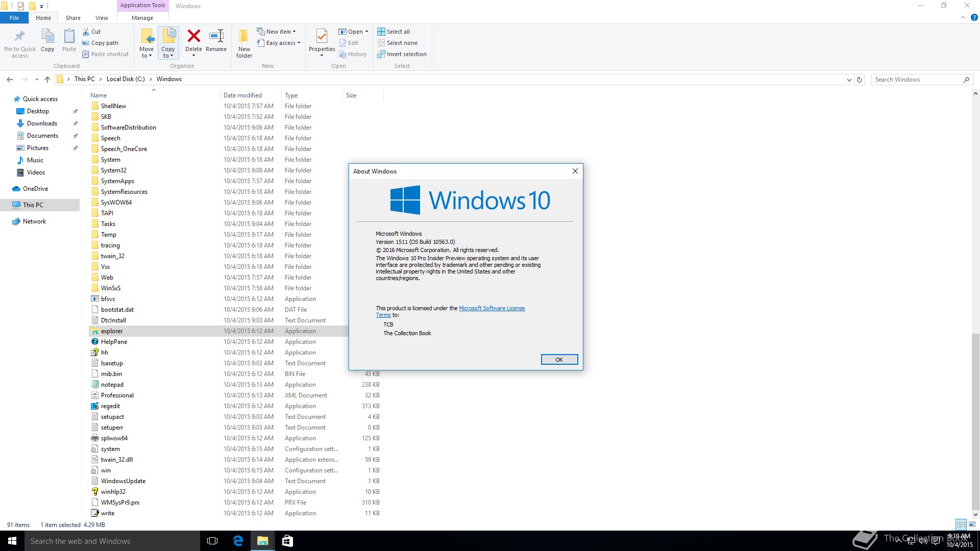This screenshot has height=551, width=980.
Task: Open the File menu tab
Action: pyautogui.click(x=14, y=18)
